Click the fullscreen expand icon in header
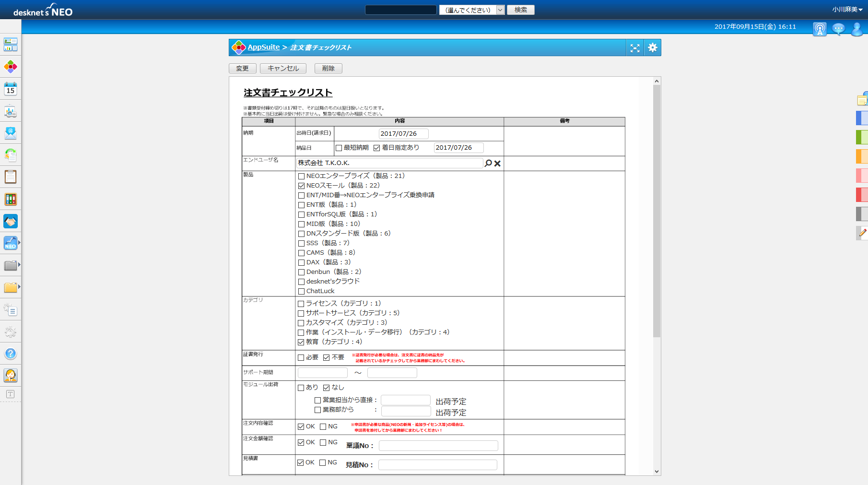 click(635, 47)
